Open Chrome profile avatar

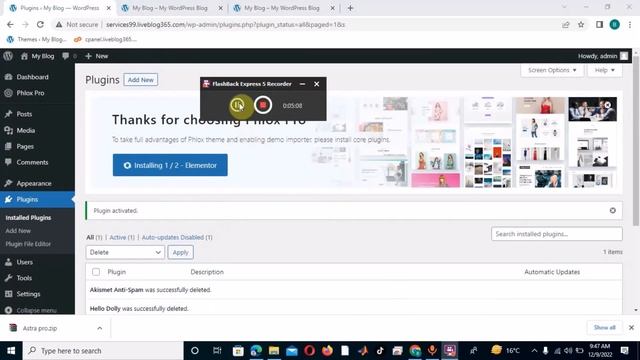[614, 24]
